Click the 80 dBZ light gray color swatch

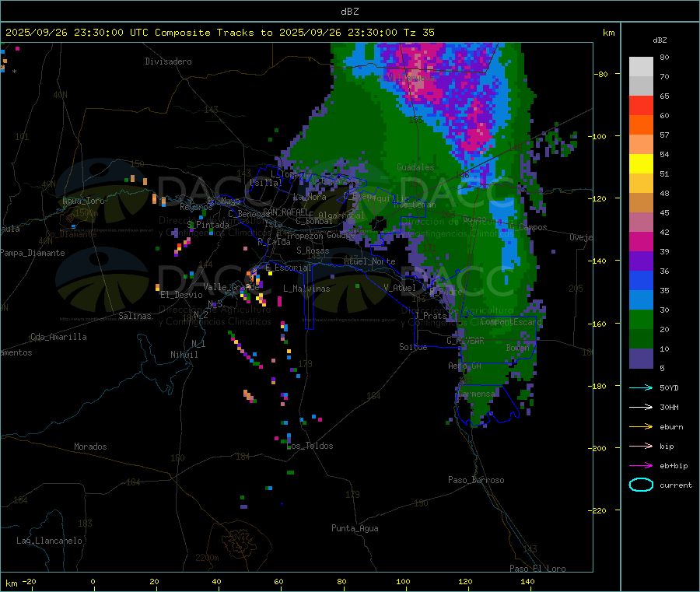pyautogui.click(x=641, y=67)
